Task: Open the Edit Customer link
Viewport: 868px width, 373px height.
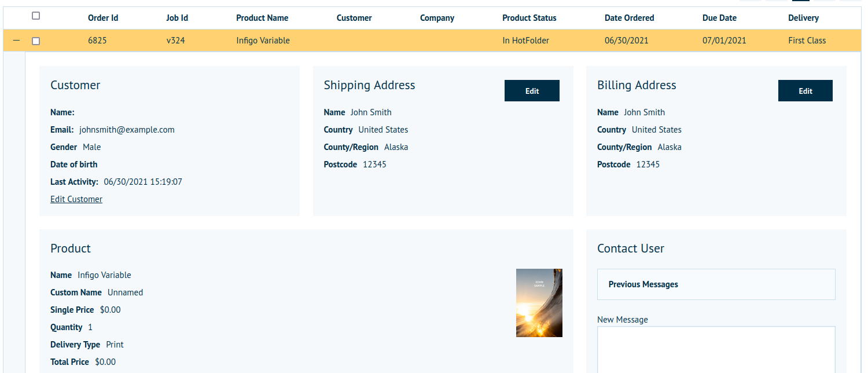Action: click(76, 199)
